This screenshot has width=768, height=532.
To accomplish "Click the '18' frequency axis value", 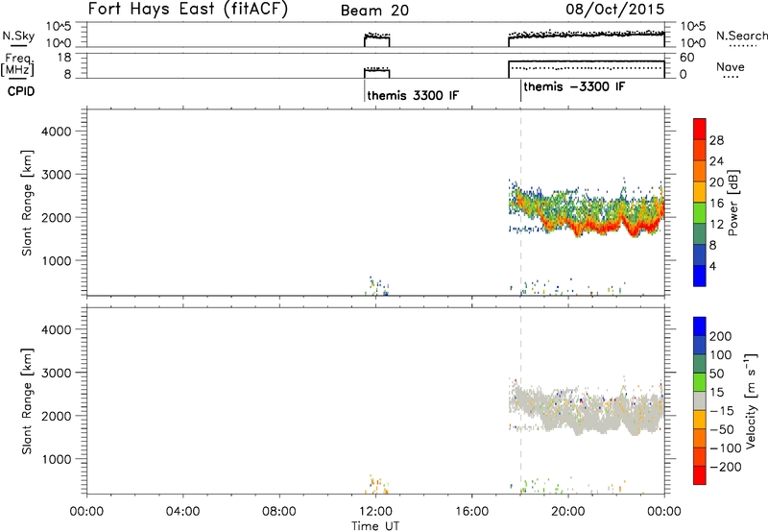I will tap(64, 58).
